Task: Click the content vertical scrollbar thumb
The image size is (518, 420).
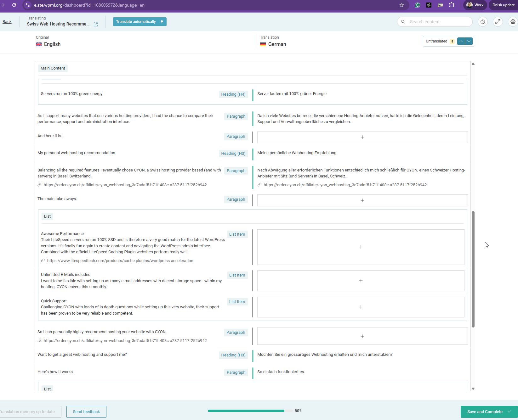Action: pyautogui.click(x=473, y=269)
